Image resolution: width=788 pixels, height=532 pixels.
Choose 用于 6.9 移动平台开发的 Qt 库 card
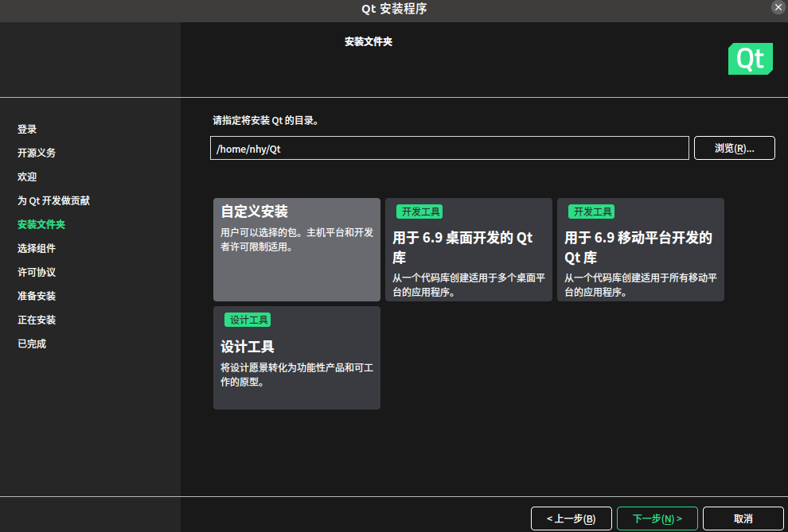tap(640, 250)
